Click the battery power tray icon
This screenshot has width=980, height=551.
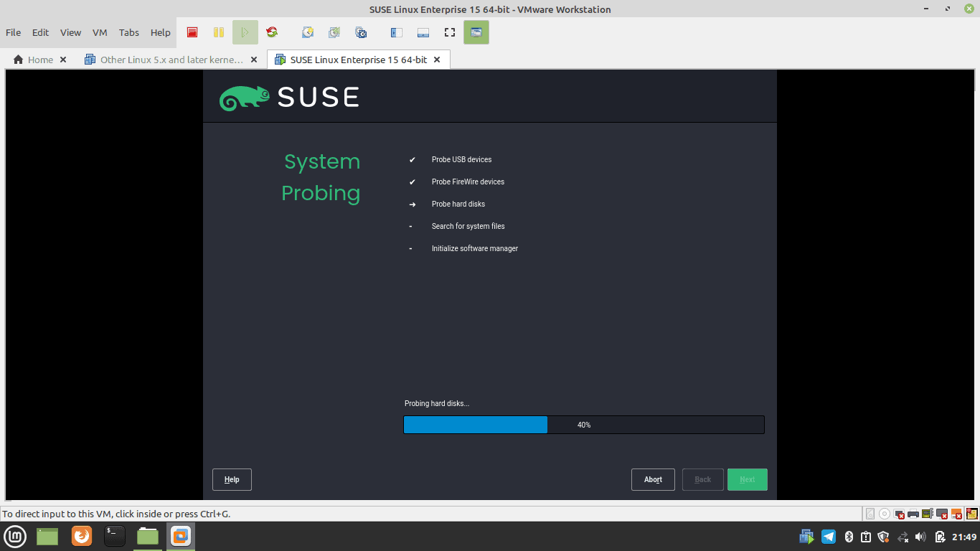[x=940, y=537]
